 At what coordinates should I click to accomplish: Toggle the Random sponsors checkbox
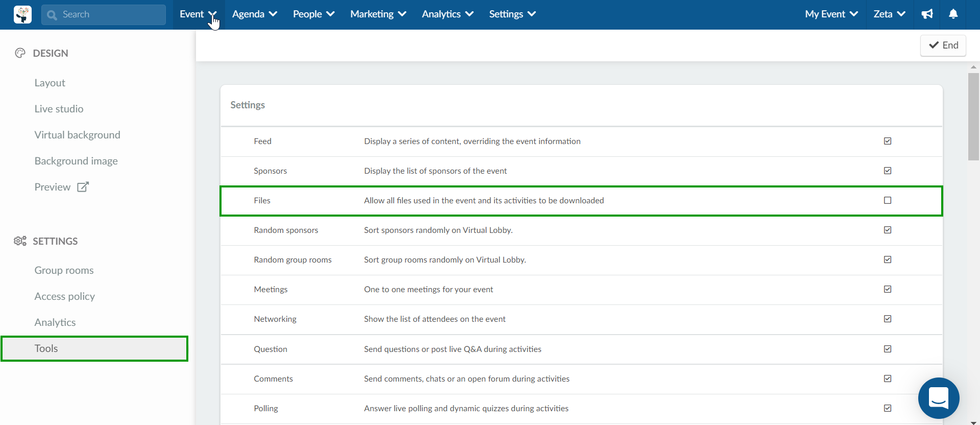coord(888,230)
